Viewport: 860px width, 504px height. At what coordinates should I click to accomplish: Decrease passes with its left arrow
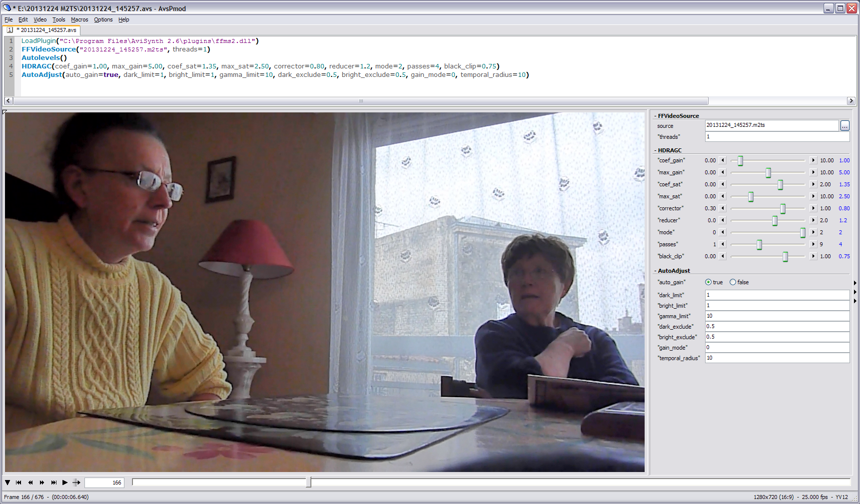pos(723,244)
